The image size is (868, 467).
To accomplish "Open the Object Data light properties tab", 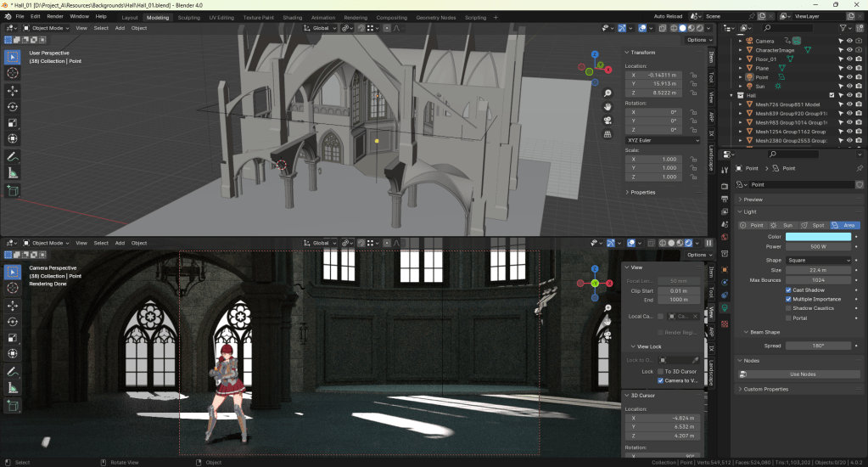I will tap(724, 308).
